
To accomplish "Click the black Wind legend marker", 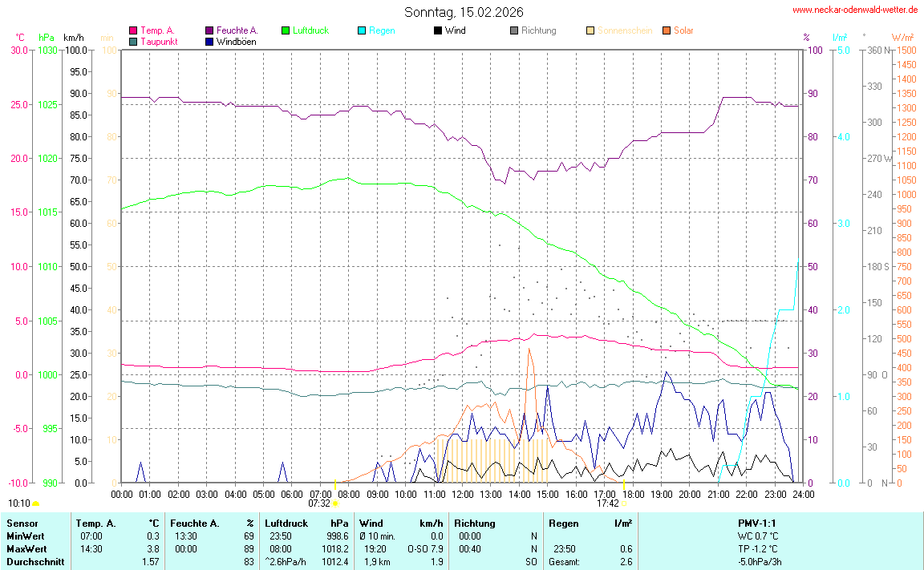I will (x=437, y=30).
